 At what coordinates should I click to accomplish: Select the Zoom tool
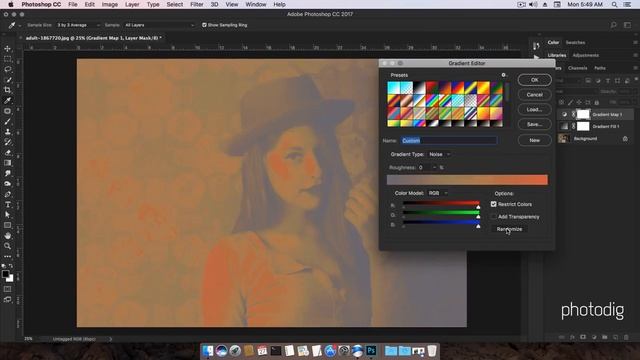point(7,246)
